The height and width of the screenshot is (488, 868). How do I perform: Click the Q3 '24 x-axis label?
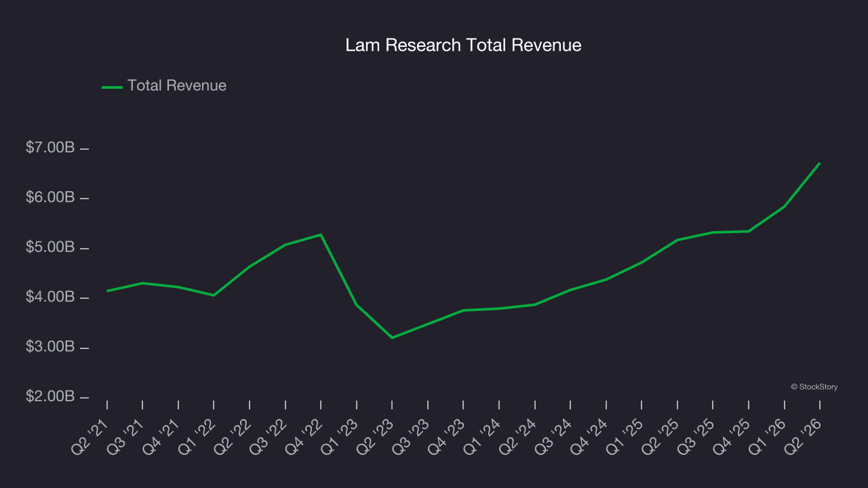click(554, 436)
